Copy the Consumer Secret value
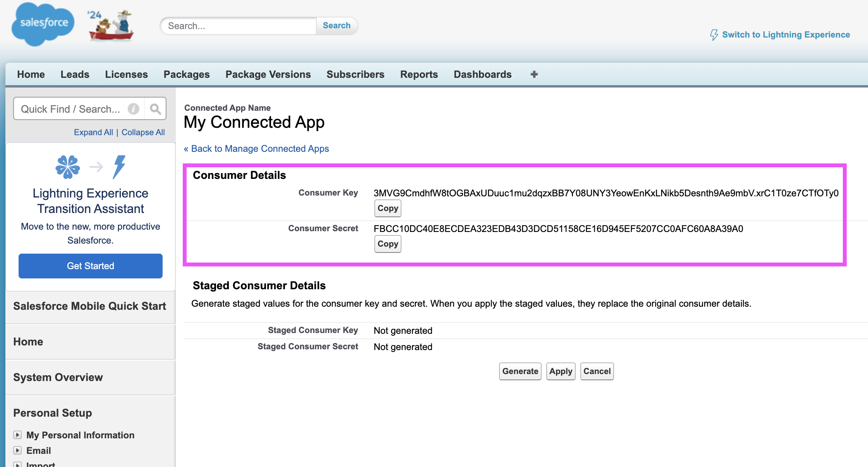 click(x=388, y=244)
